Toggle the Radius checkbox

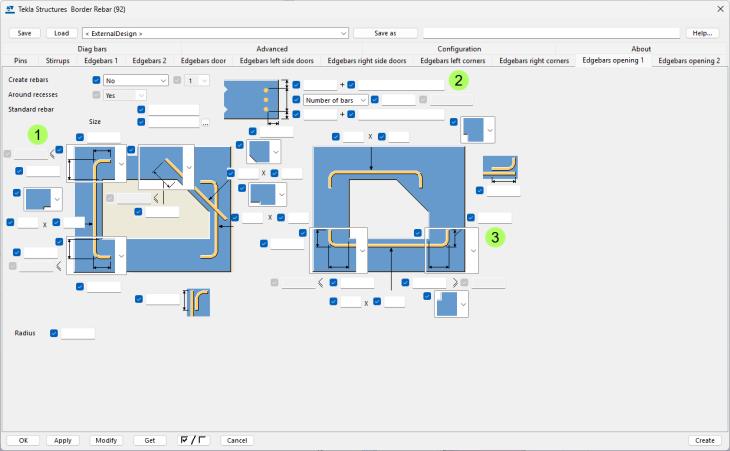[54, 333]
